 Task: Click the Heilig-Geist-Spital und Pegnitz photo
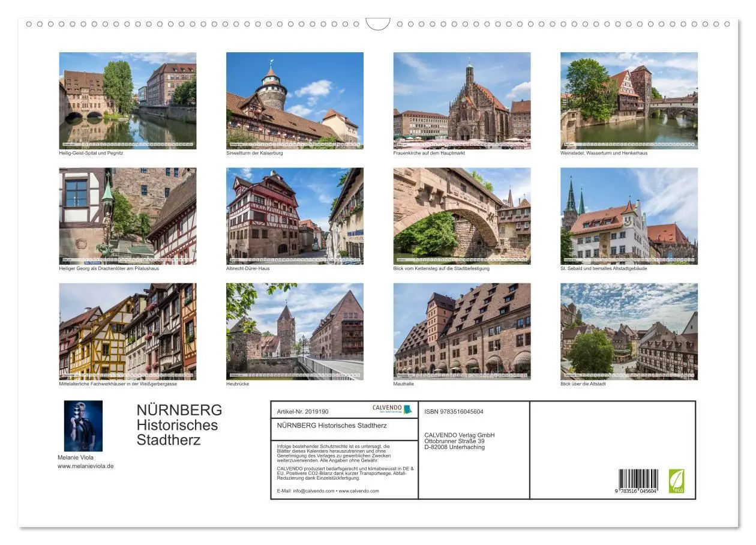pos(127,100)
